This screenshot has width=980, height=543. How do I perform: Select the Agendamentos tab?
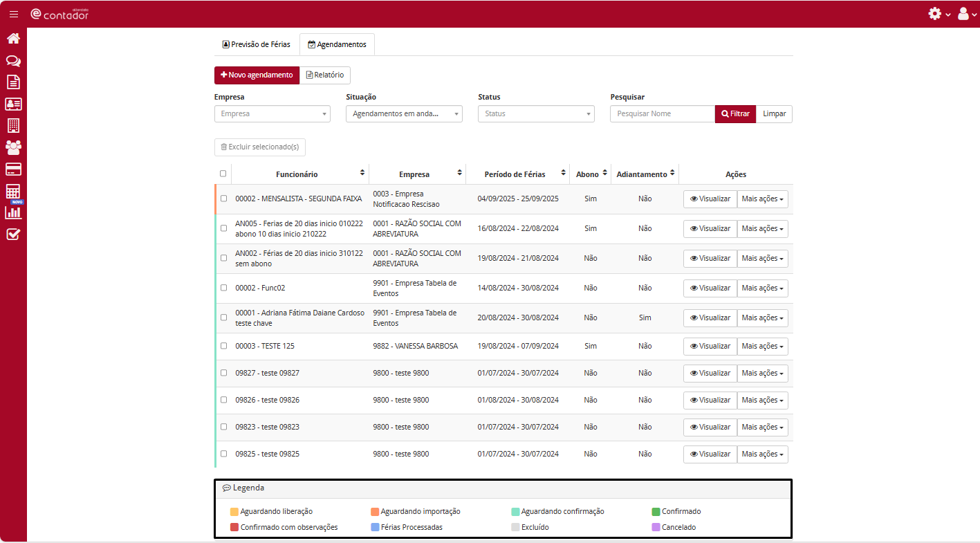pyautogui.click(x=337, y=44)
